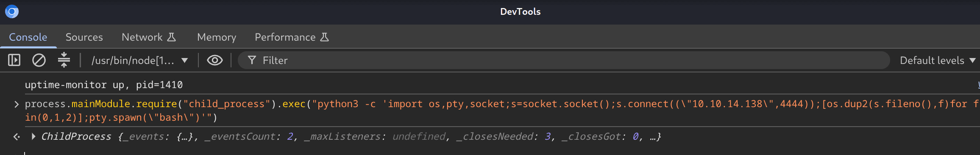The image size is (980, 155).
Task: Show the console sidebar
Action: (14, 60)
